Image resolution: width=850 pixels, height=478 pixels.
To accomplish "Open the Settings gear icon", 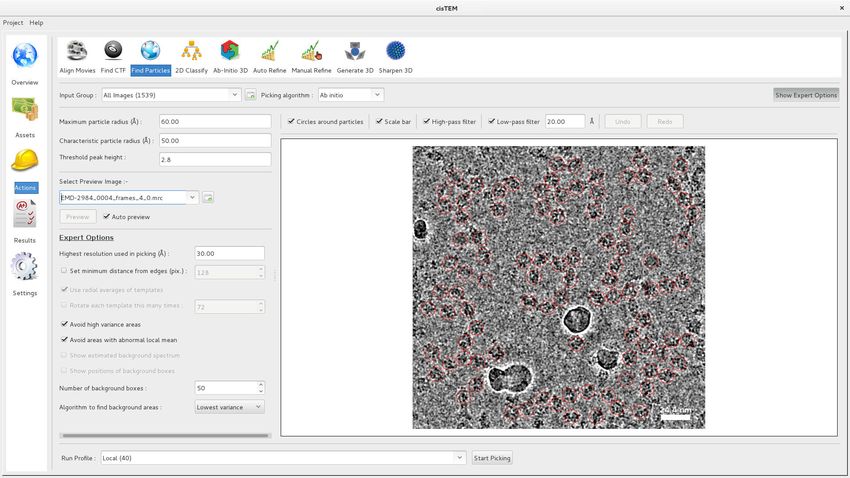I will 25,266.
